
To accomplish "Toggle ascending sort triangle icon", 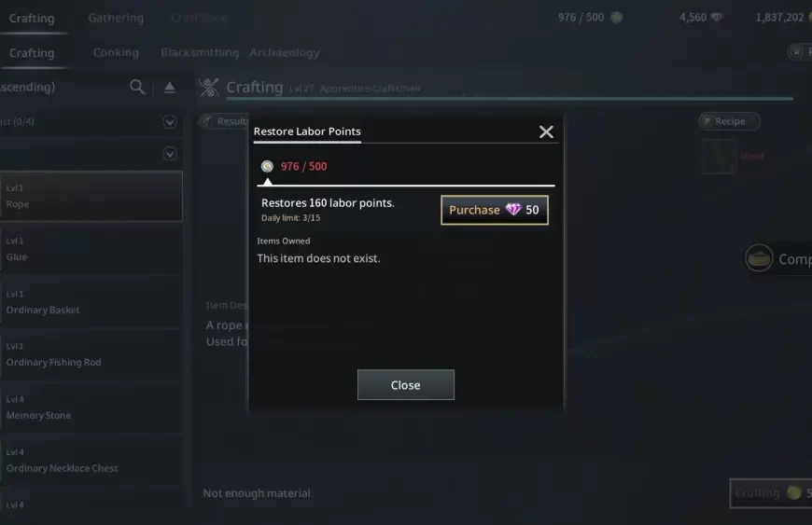I will (x=169, y=87).
